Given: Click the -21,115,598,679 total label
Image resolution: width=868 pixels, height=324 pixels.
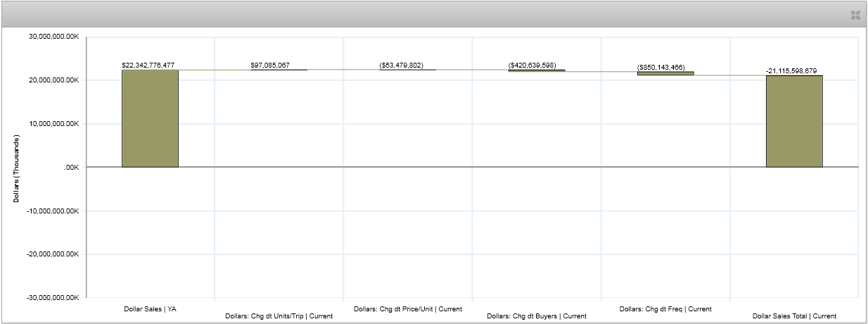Looking at the screenshot, I should tap(791, 70).
